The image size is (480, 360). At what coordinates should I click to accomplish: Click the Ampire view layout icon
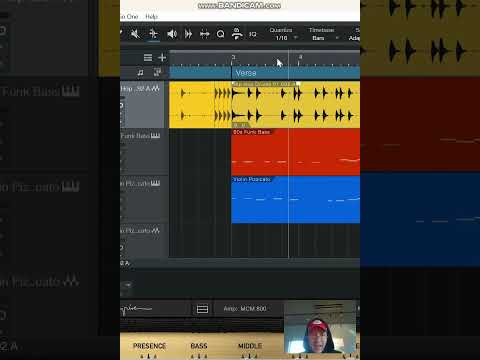[x=202, y=309]
